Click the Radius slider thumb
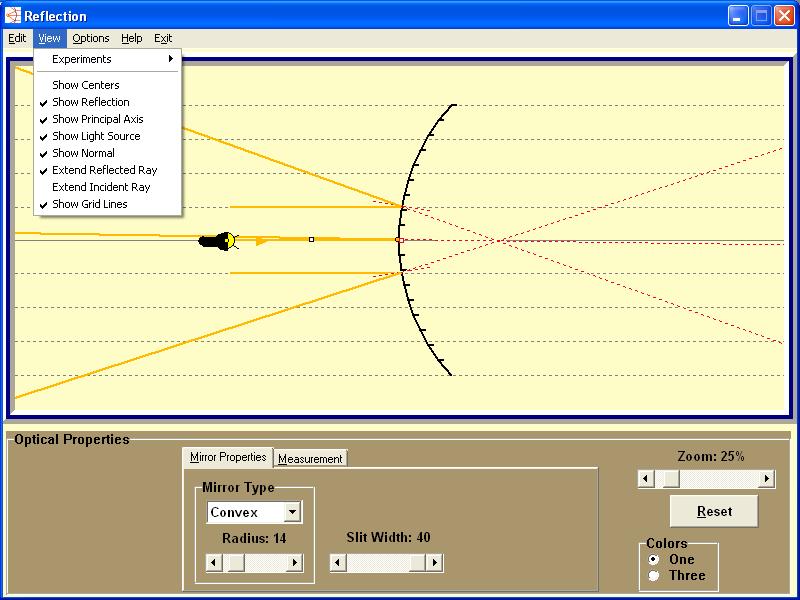The width and height of the screenshot is (800, 600). 236,563
